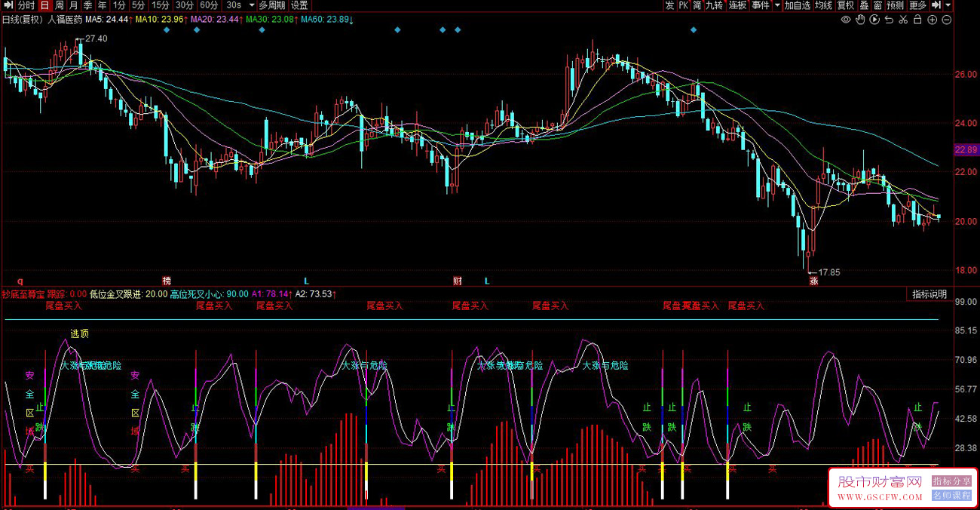The image size is (980, 510).
Task: Click the 22.89 price tag on axis
Action: [966, 150]
